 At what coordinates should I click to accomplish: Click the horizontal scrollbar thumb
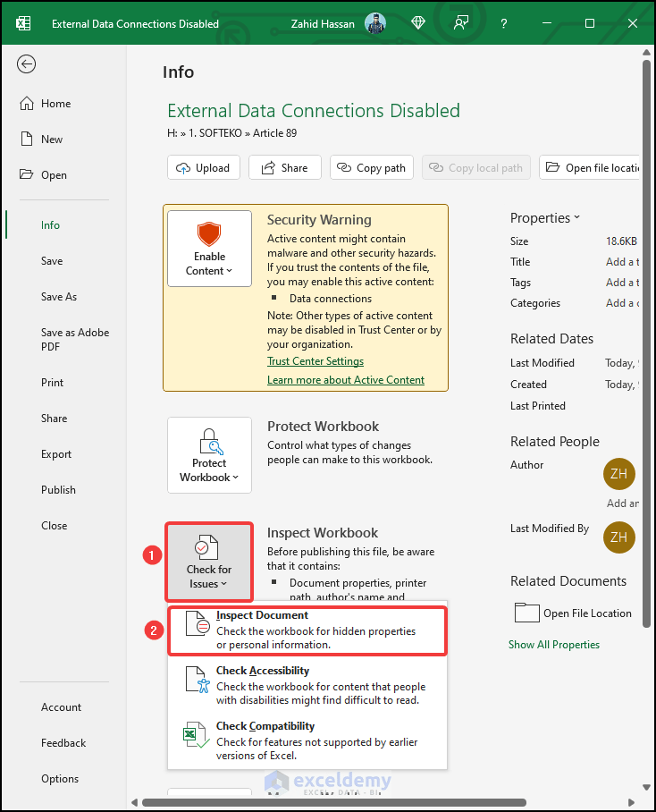(333, 803)
